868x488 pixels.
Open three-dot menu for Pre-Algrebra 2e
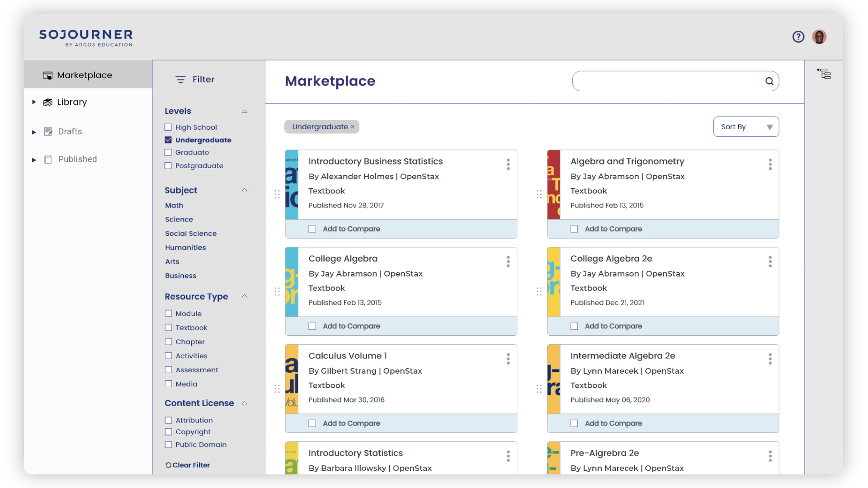[x=770, y=456]
